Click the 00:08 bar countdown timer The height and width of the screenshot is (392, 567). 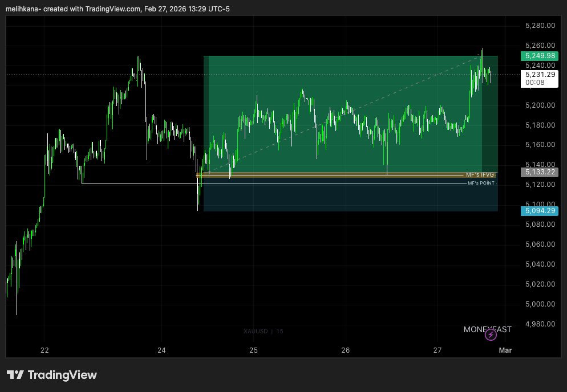point(535,83)
